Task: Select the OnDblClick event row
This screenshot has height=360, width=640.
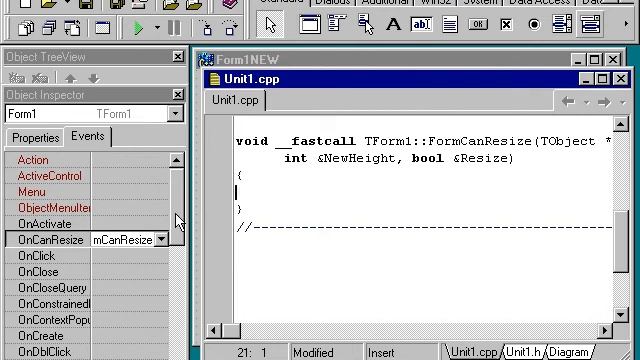Action: click(x=87, y=352)
